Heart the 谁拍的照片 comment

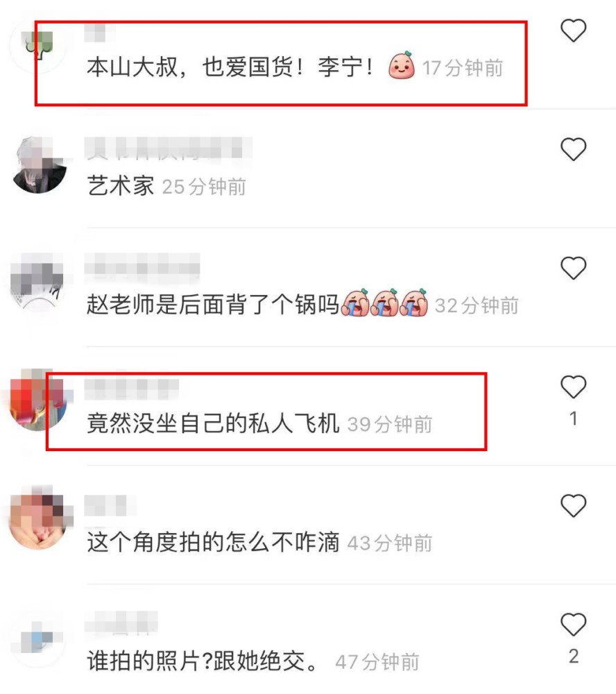click(x=574, y=624)
